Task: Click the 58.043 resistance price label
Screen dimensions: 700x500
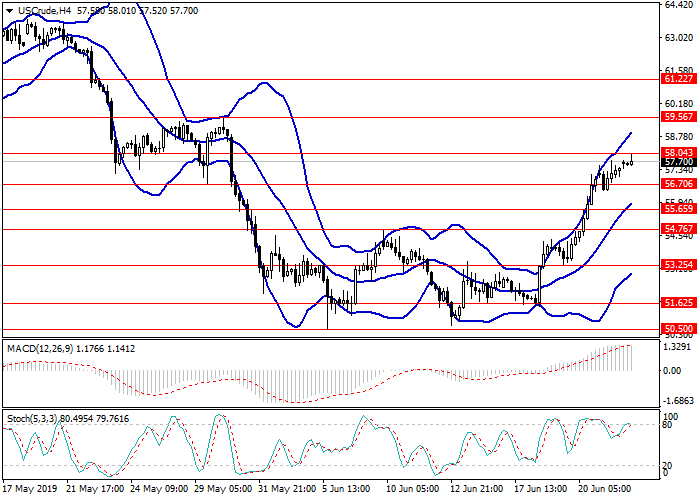Action: [678, 153]
